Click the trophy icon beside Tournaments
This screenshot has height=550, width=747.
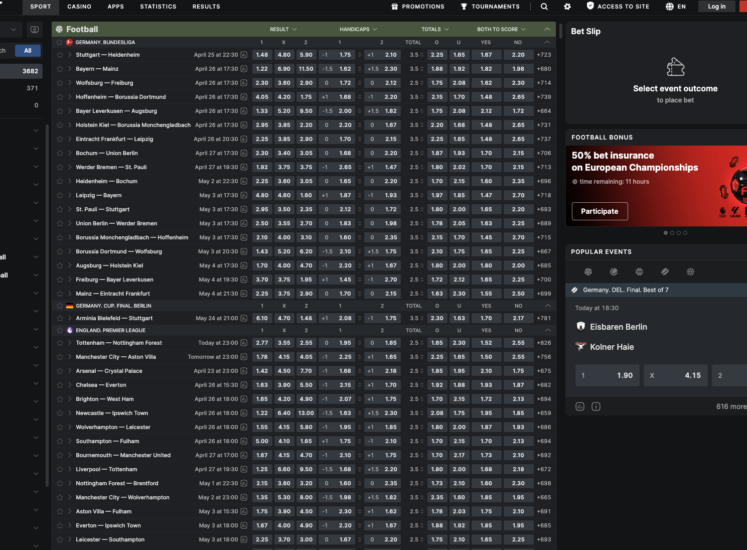(x=464, y=6)
